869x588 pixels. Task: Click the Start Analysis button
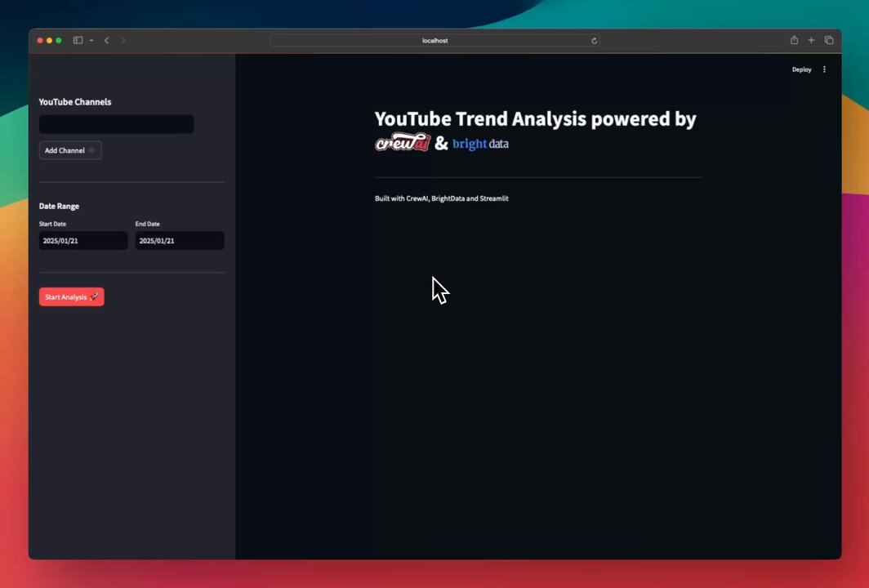[72, 297]
